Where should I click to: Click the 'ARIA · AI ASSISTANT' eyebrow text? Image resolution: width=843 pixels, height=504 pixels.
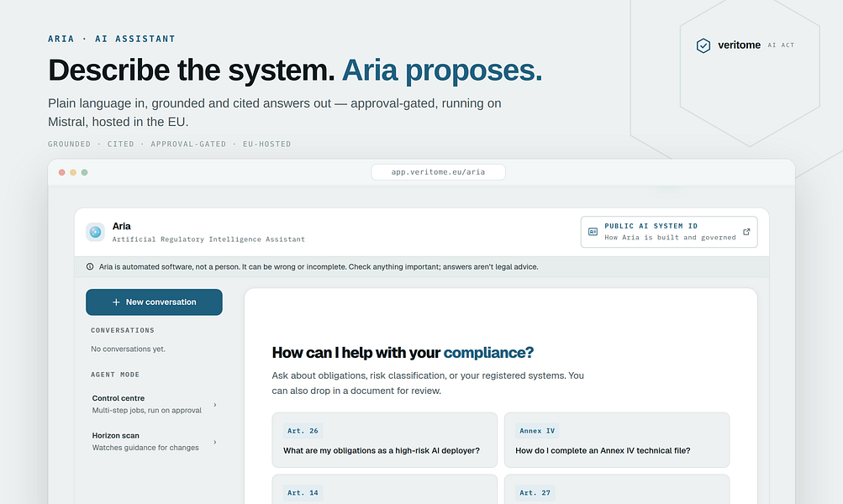coord(112,39)
